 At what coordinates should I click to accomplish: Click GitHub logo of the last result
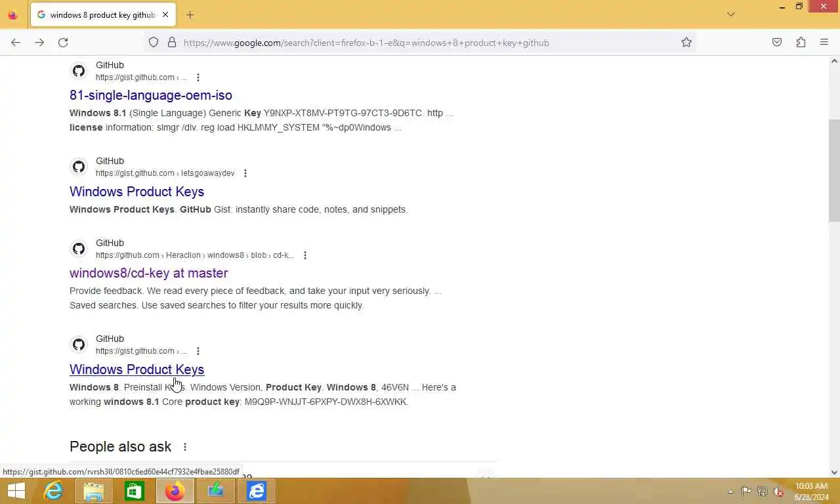pyautogui.click(x=79, y=345)
